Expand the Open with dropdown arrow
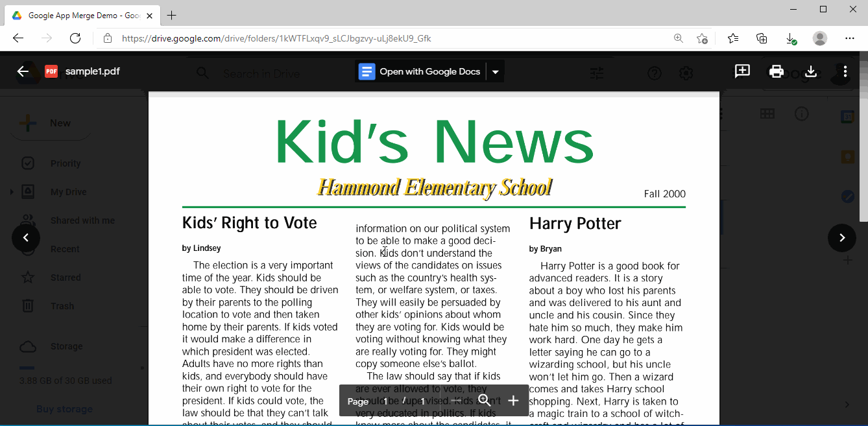The width and height of the screenshot is (868, 426). pyautogui.click(x=495, y=71)
